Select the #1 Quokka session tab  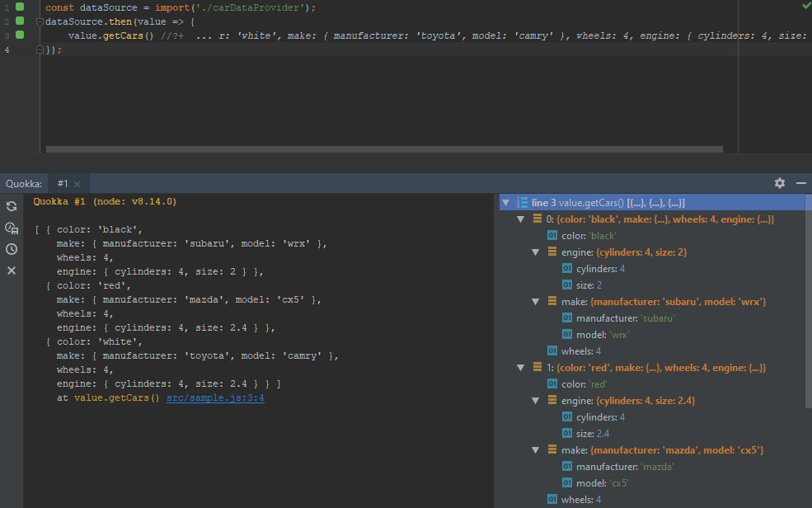point(63,184)
